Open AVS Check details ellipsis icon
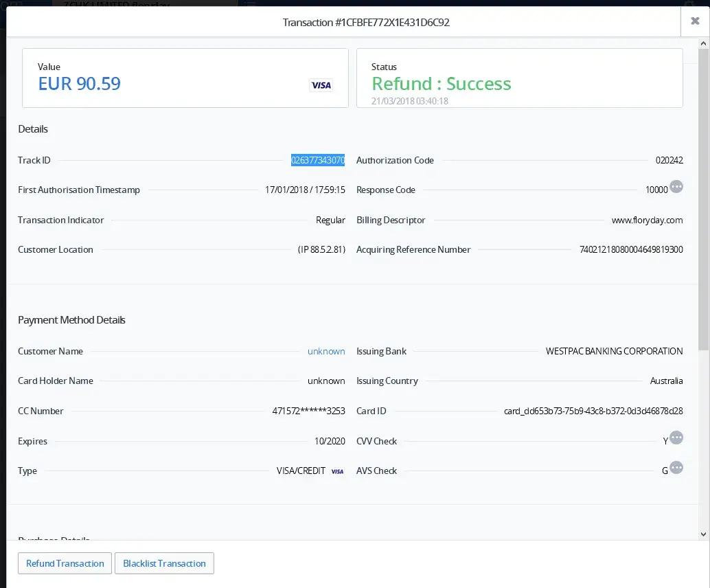This screenshot has width=710, height=588. point(676,468)
